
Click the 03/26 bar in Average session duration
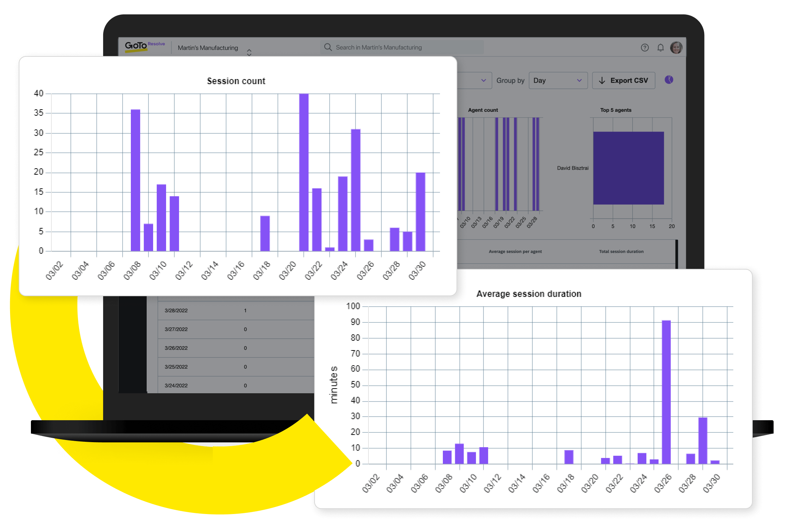click(x=666, y=392)
